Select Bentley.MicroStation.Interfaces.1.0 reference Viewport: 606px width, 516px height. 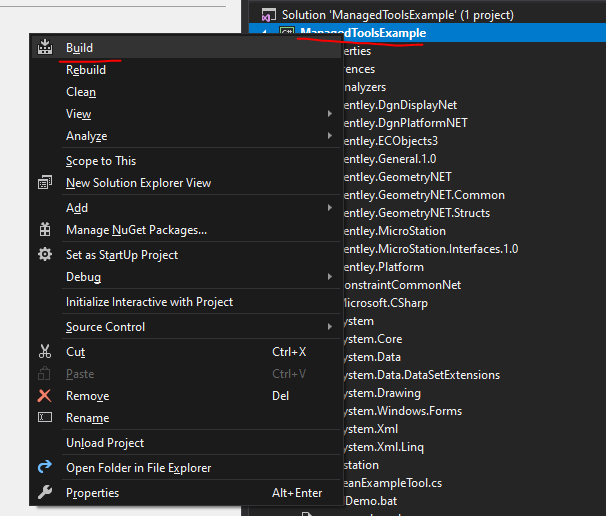coord(431,249)
